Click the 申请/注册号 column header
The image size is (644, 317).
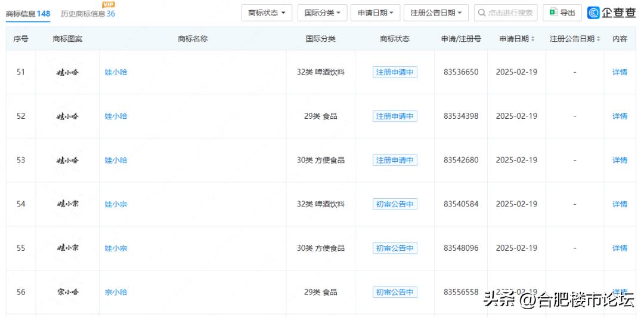click(x=461, y=39)
